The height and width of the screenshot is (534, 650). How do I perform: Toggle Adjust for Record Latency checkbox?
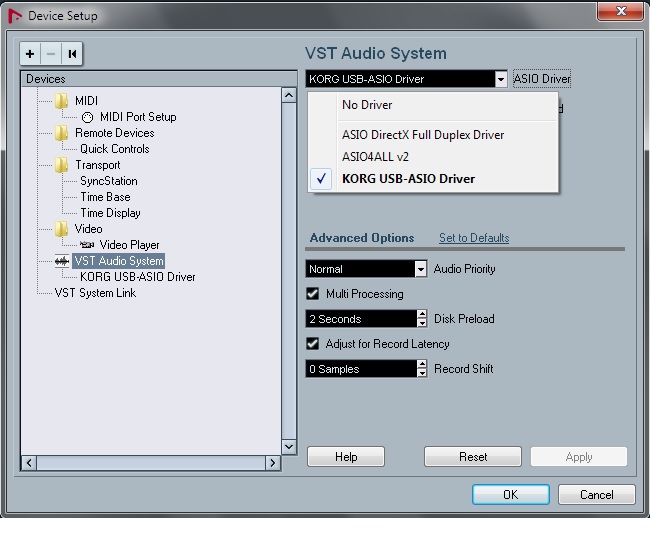pyautogui.click(x=313, y=344)
